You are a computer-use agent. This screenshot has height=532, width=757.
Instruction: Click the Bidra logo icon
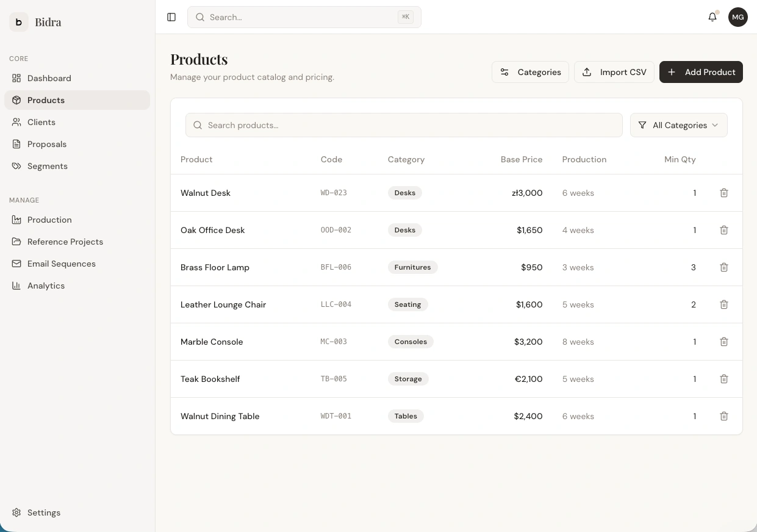pyautogui.click(x=19, y=22)
